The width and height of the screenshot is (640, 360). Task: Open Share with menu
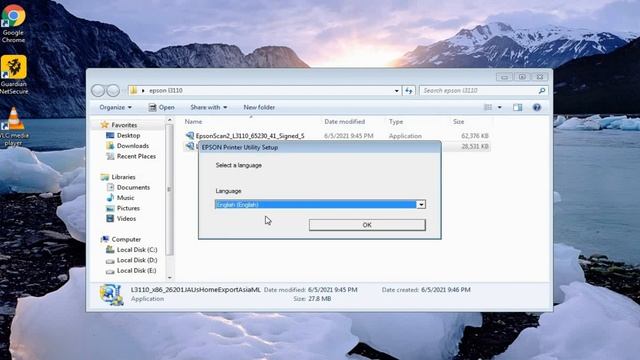[x=209, y=107]
